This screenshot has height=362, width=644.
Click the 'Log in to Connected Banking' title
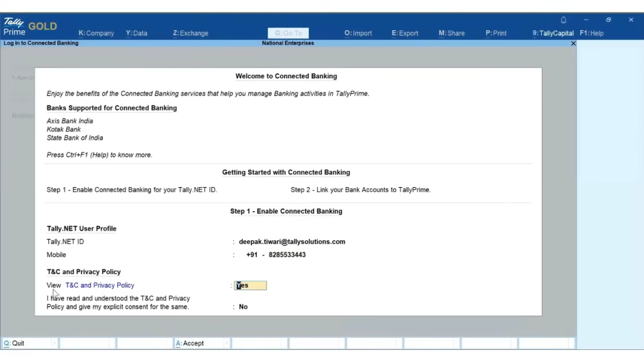41,43
